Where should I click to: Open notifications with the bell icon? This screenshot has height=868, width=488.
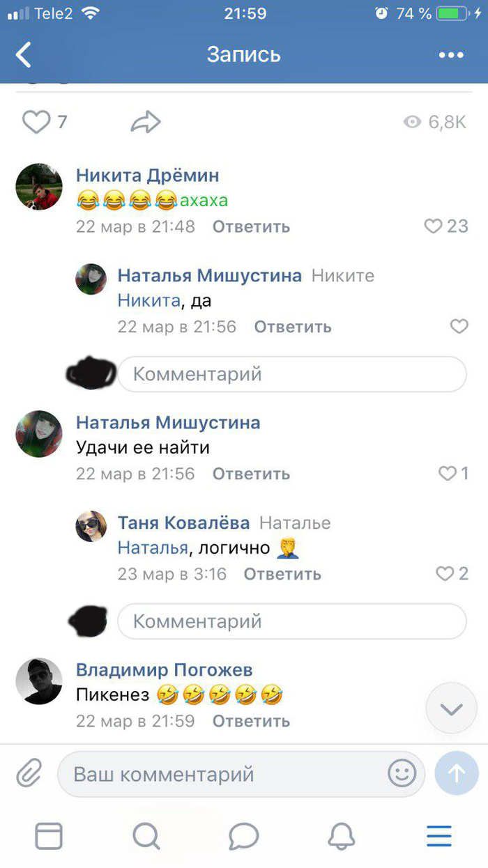[x=342, y=835]
